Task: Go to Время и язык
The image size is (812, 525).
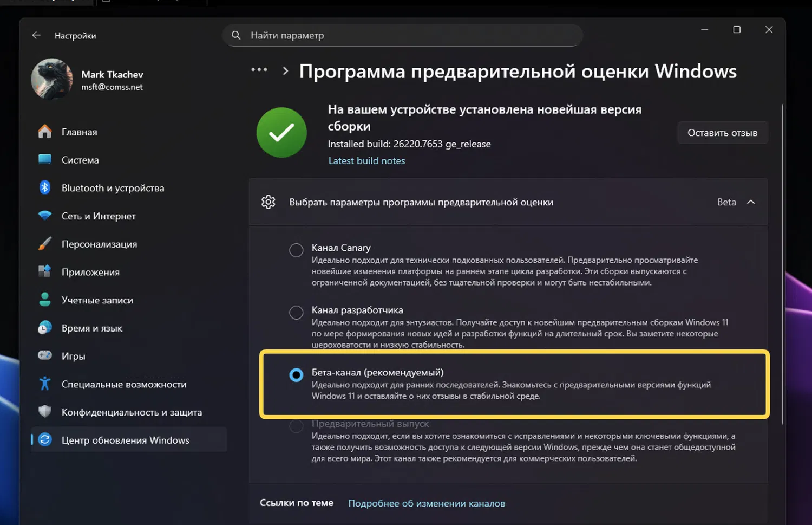Action: pyautogui.click(x=129, y=328)
